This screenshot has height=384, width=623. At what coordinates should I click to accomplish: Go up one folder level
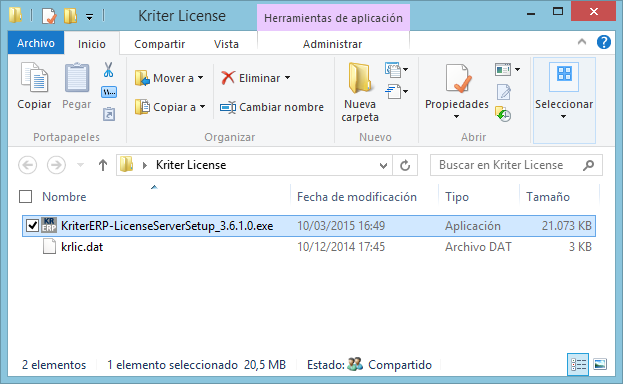coord(103,165)
